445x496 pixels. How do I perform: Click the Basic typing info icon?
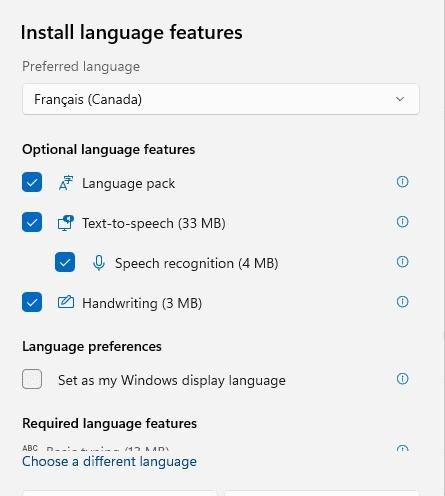pyautogui.click(x=402, y=448)
